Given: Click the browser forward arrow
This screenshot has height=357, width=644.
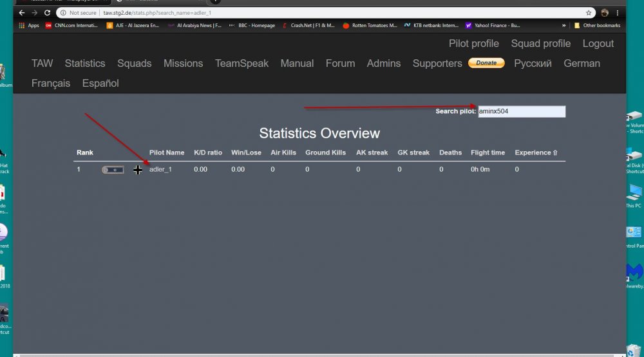Looking at the screenshot, I should pos(35,13).
